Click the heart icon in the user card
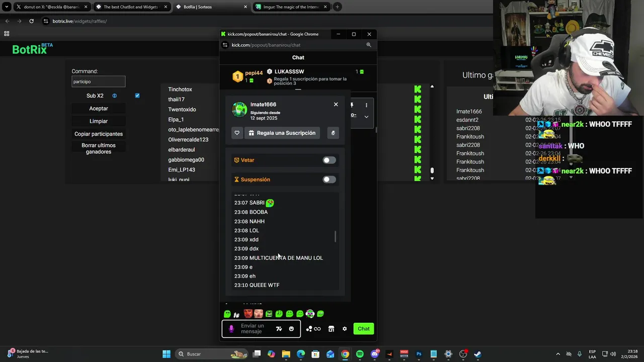644x362 pixels. 237,133
